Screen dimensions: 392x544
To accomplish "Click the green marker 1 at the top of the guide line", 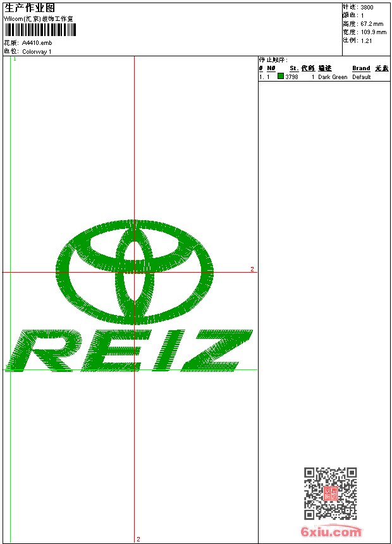I will (x=15, y=59).
